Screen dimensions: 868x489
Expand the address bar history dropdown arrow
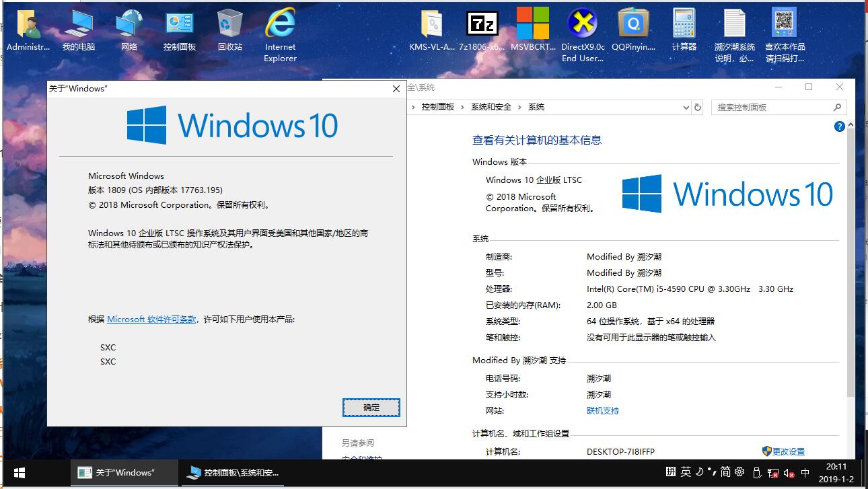pyautogui.click(x=686, y=108)
